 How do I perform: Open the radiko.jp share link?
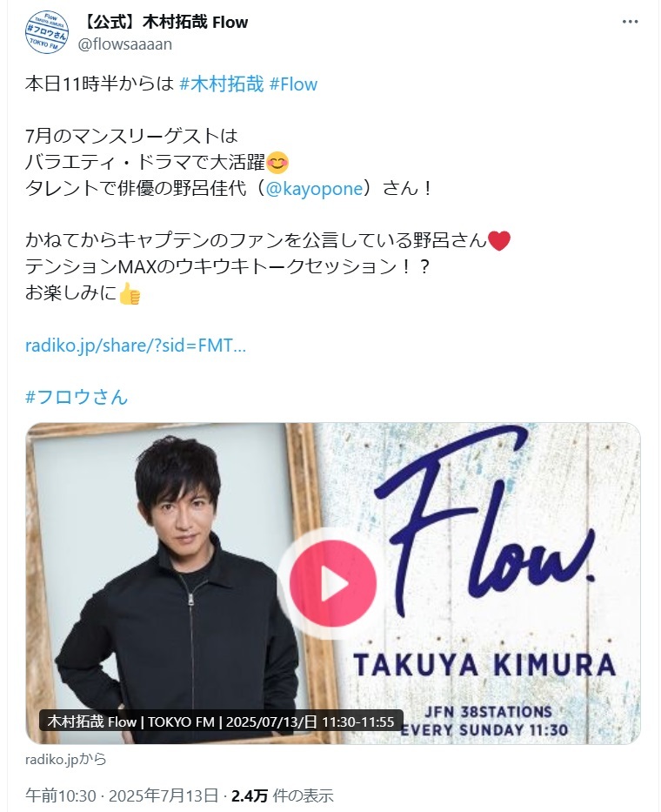click(x=136, y=345)
